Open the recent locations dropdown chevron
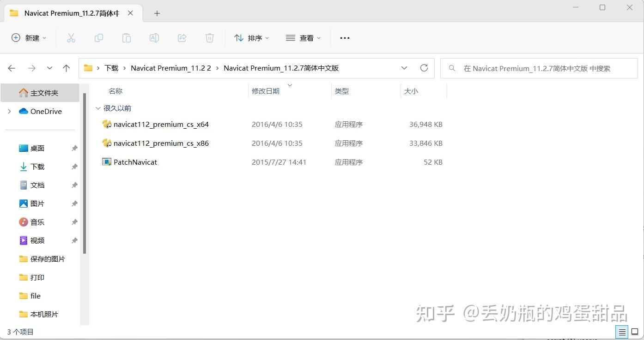 click(49, 68)
